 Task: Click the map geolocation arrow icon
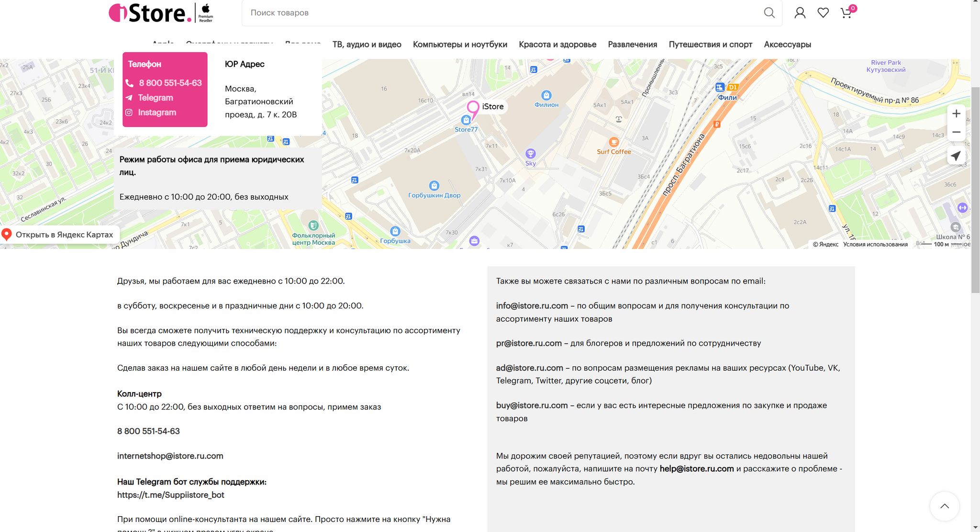click(x=956, y=156)
